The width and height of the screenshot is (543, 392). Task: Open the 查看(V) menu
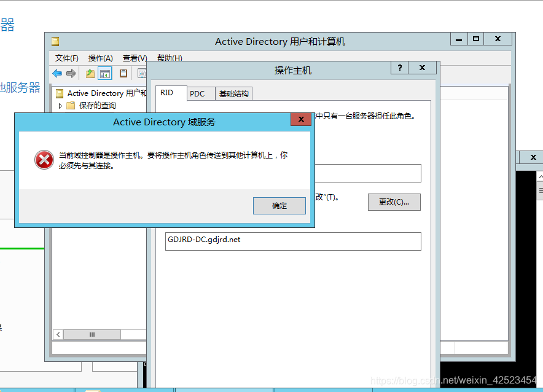click(135, 58)
